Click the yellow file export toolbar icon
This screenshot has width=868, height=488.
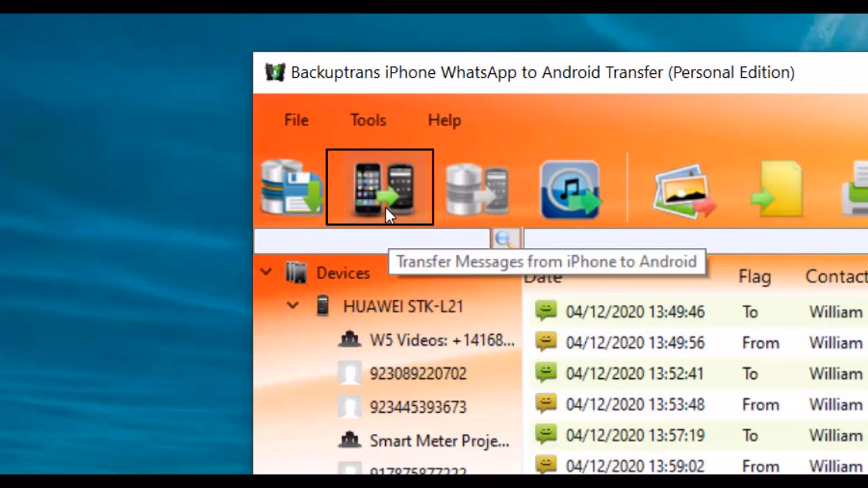click(x=777, y=189)
